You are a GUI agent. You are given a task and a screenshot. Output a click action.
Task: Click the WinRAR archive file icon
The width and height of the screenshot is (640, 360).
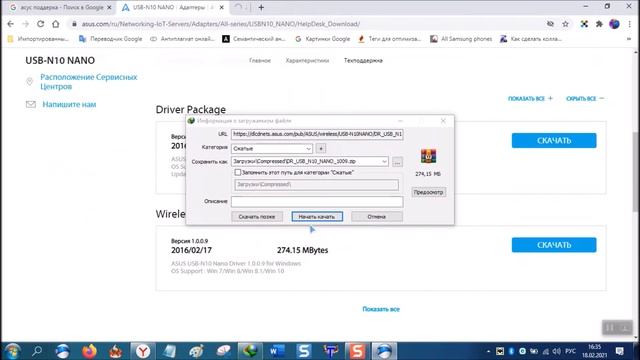[428, 156]
